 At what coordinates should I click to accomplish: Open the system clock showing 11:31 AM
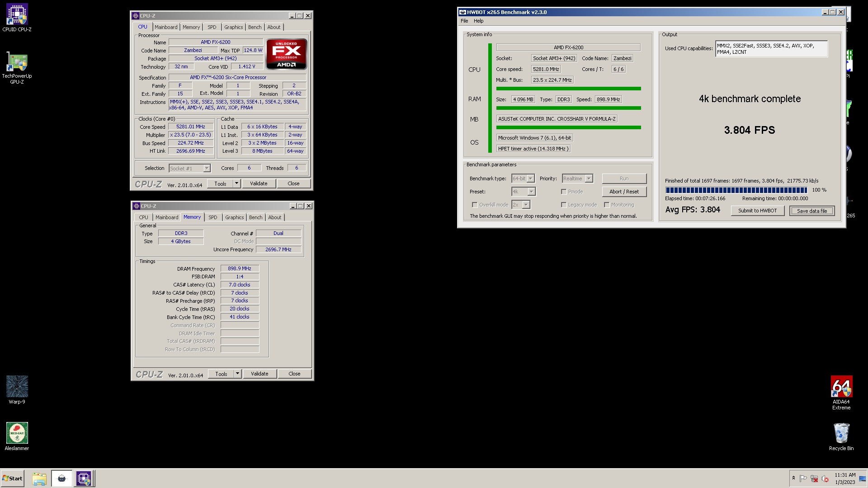(x=845, y=479)
